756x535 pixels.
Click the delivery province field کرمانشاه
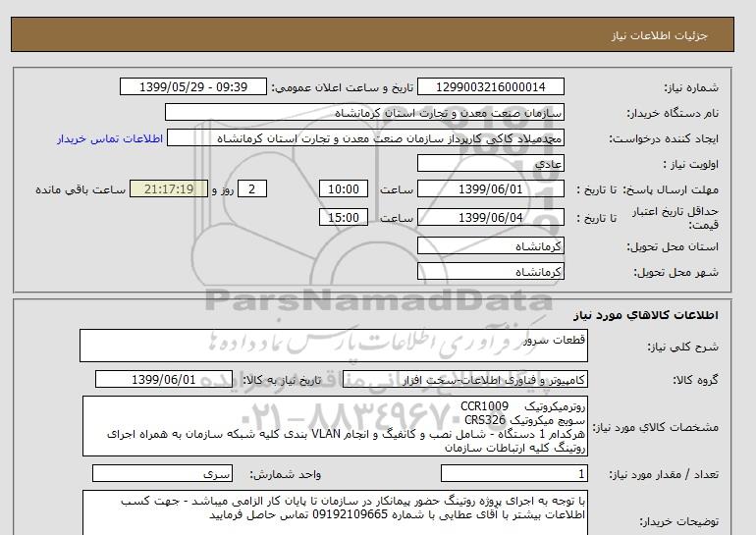coord(490,245)
